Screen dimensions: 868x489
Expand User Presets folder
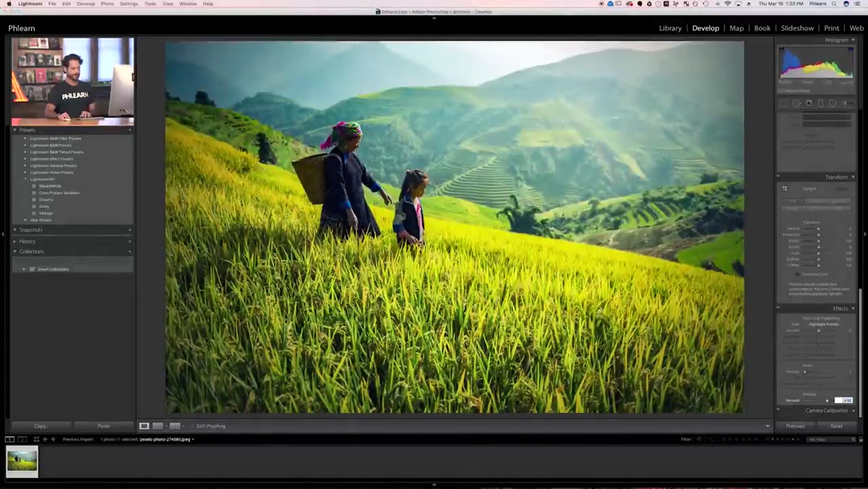tap(25, 220)
